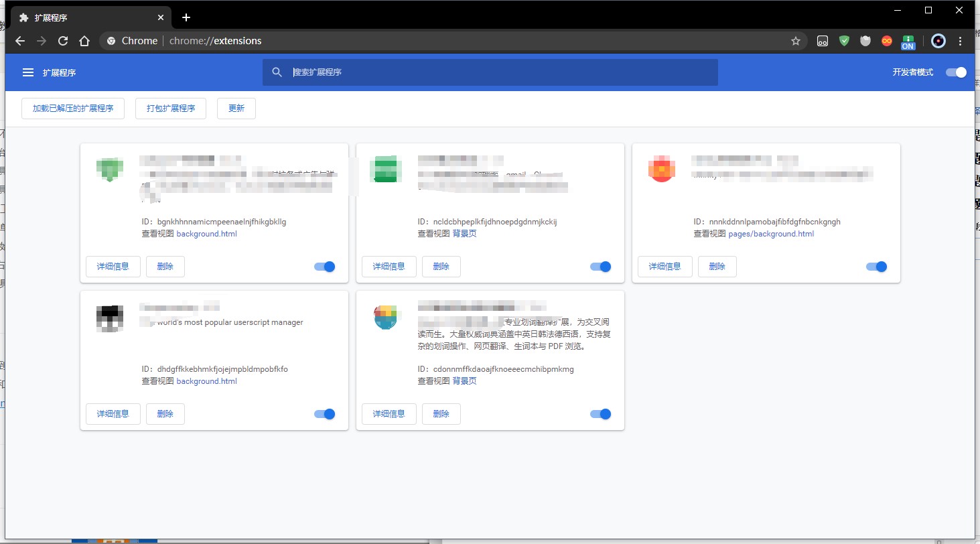Open 详细信息 for the extension with ID nnnkddnn…
Image resolution: width=980 pixels, height=544 pixels.
tap(665, 267)
